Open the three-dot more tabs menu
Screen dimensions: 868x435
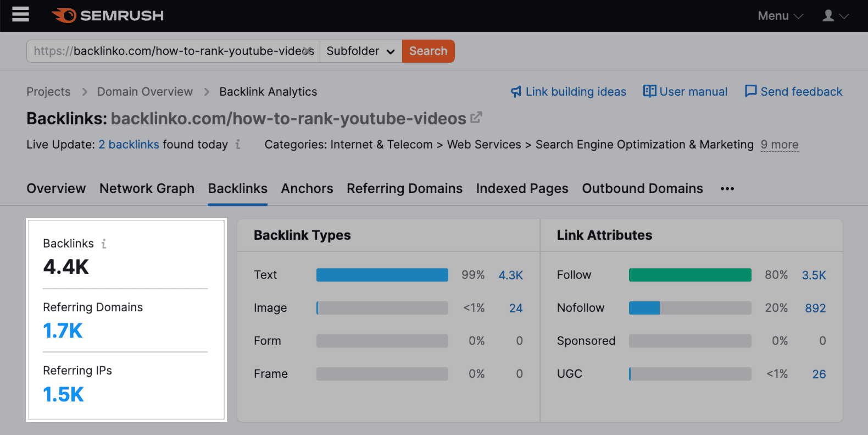727,189
